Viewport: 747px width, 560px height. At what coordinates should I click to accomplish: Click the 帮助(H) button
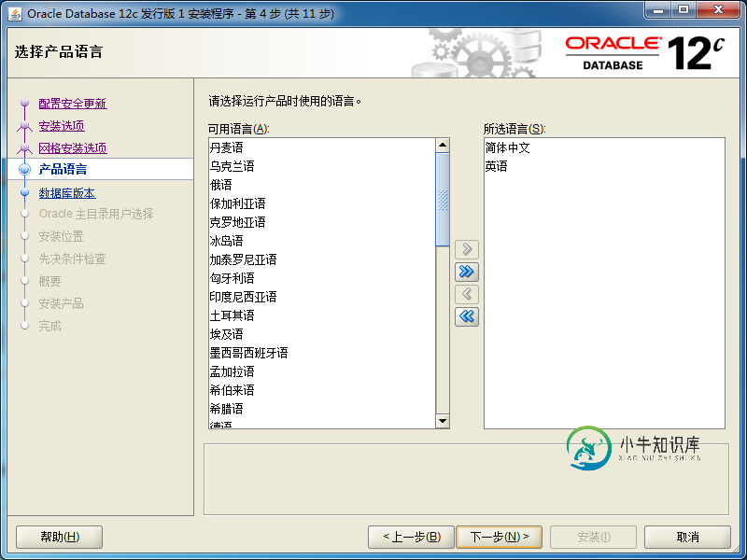[x=60, y=538]
